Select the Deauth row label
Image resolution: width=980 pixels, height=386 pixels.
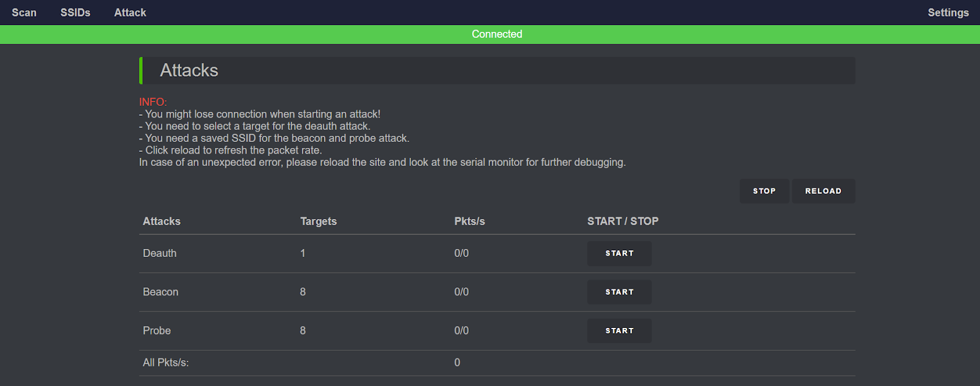[160, 253]
